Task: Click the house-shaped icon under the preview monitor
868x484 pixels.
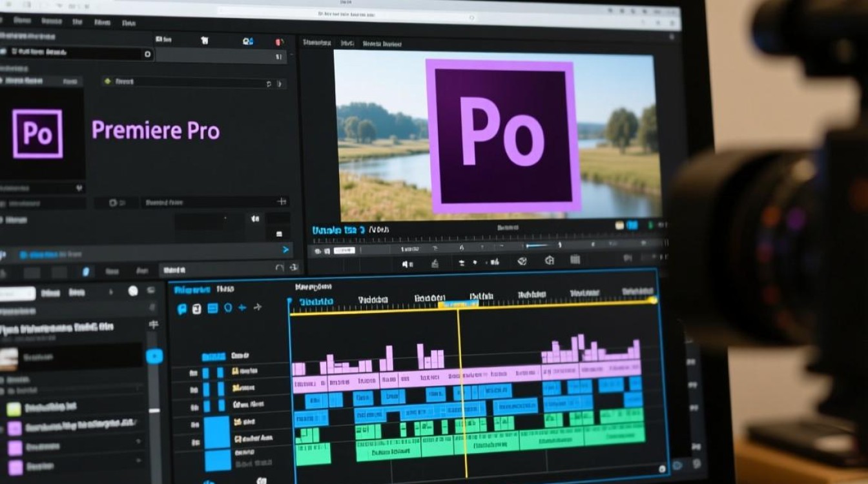Action: [549, 260]
